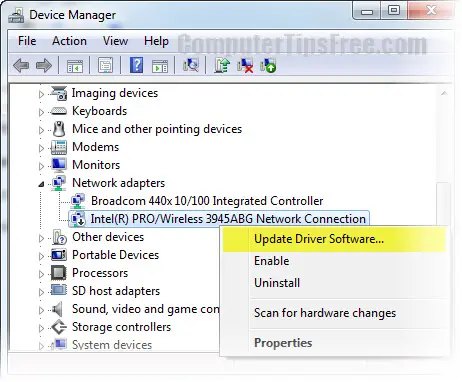The image size is (462, 382).
Task: Click the speaker icon for Sound, video and game
Action: point(57,309)
